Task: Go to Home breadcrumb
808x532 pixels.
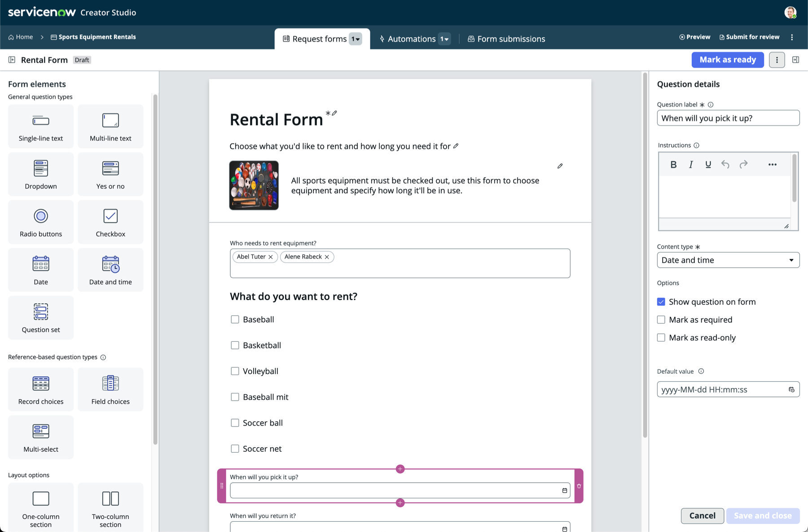Action: point(21,37)
